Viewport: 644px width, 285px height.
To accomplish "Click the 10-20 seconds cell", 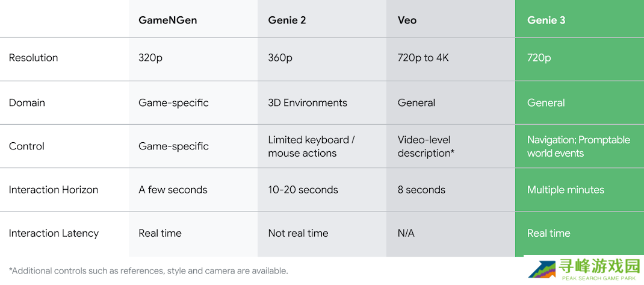I will click(303, 190).
